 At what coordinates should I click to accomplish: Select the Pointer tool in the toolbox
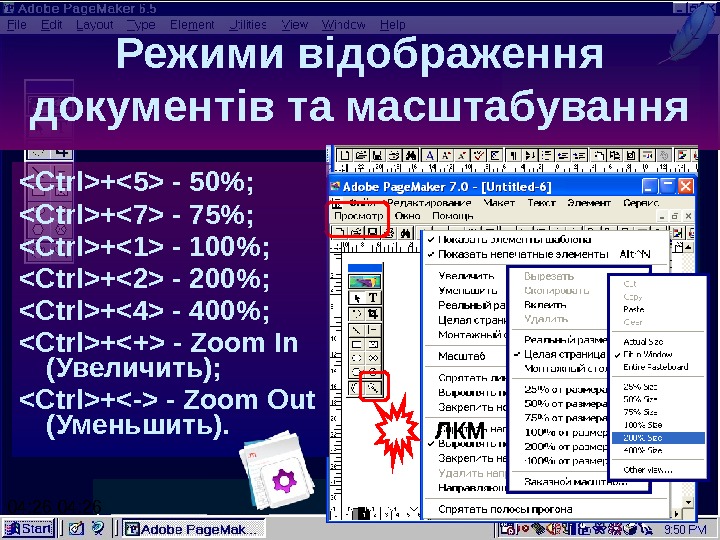[357, 298]
